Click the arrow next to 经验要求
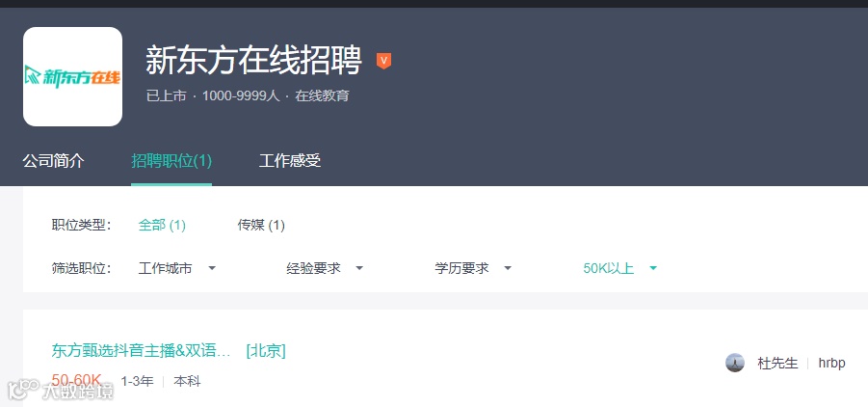The height and width of the screenshot is (407, 868). coord(359,269)
